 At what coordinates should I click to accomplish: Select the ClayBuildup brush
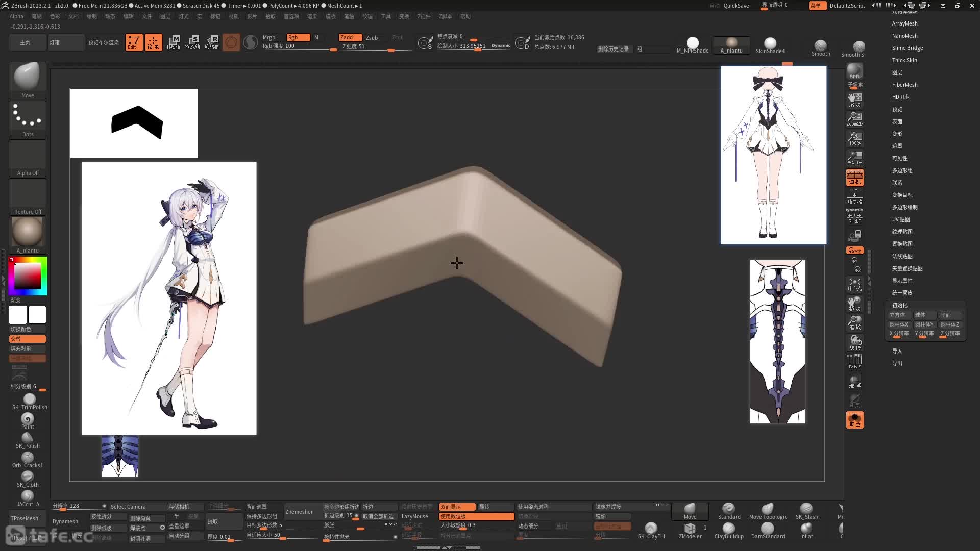(x=729, y=531)
